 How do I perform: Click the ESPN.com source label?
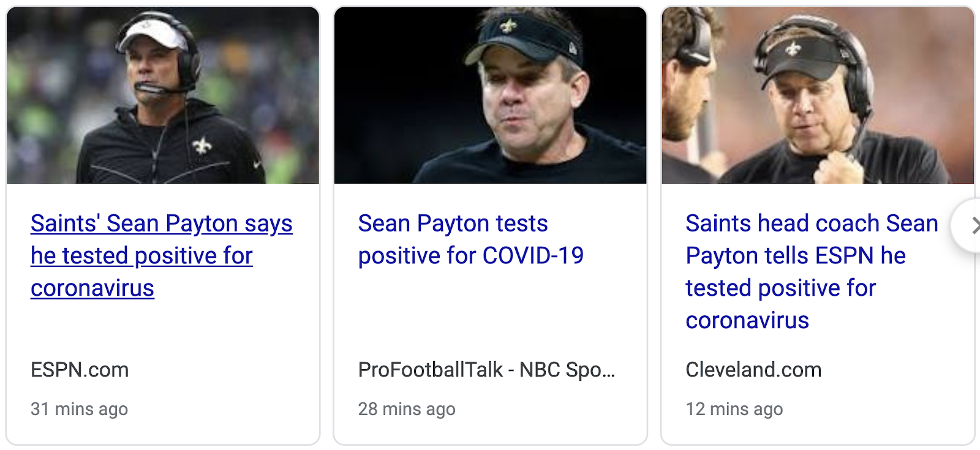tap(80, 370)
